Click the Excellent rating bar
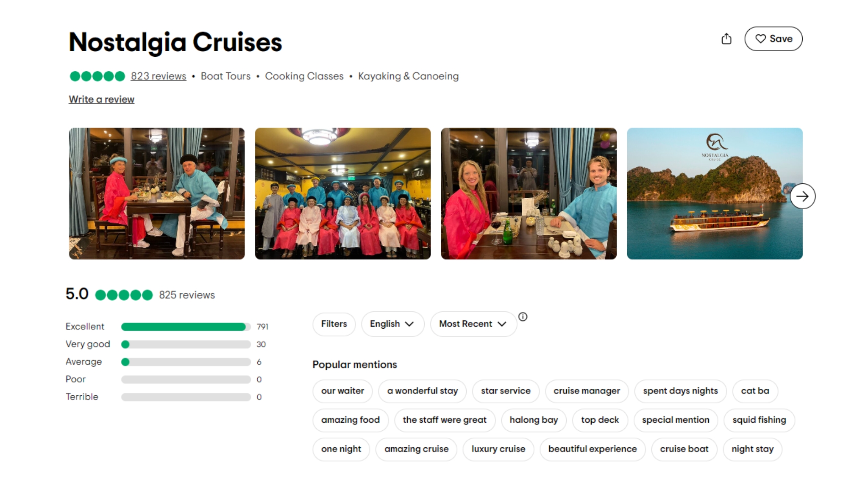 click(x=185, y=327)
